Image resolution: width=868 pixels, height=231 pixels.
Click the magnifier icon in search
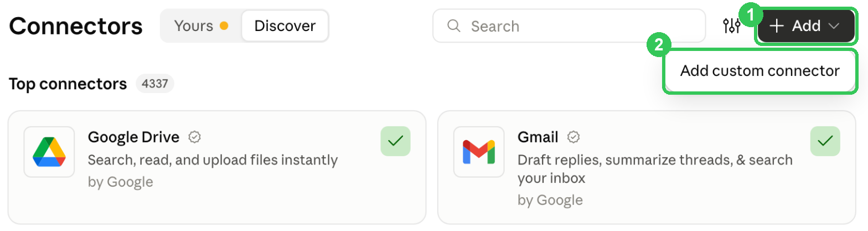click(454, 26)
